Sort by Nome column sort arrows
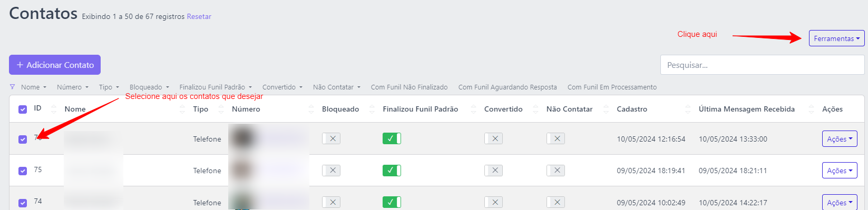The image size is (868, 210). pyautogui.click(x=182, y=109)
